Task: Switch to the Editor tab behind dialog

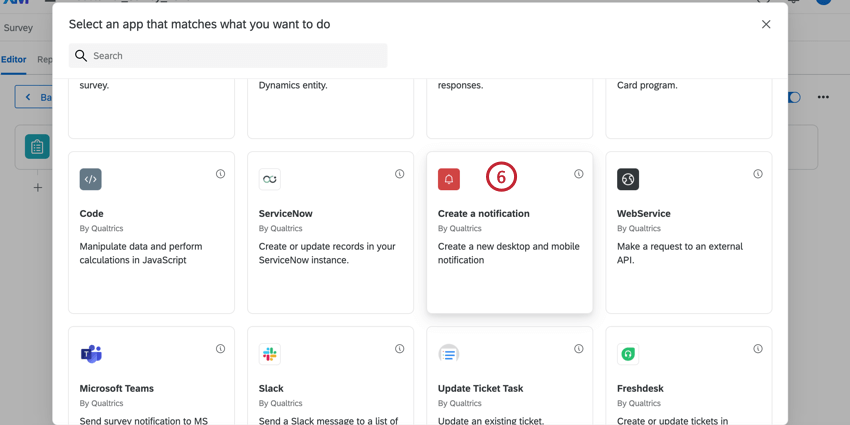Action: click(x=14, y=60)
